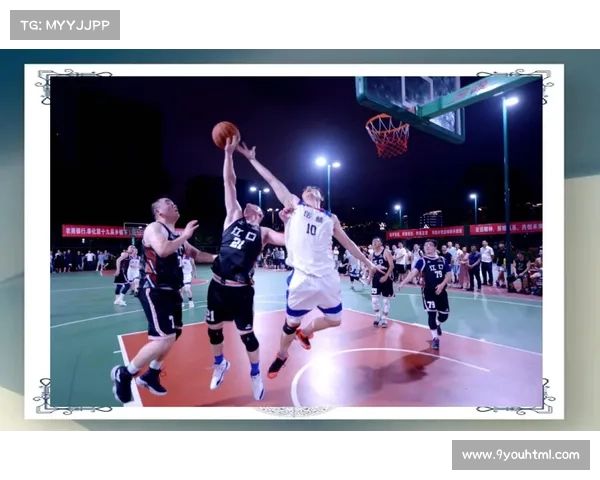
Task: Open the www.9youhtml.com link
Action: click(519, 455)
